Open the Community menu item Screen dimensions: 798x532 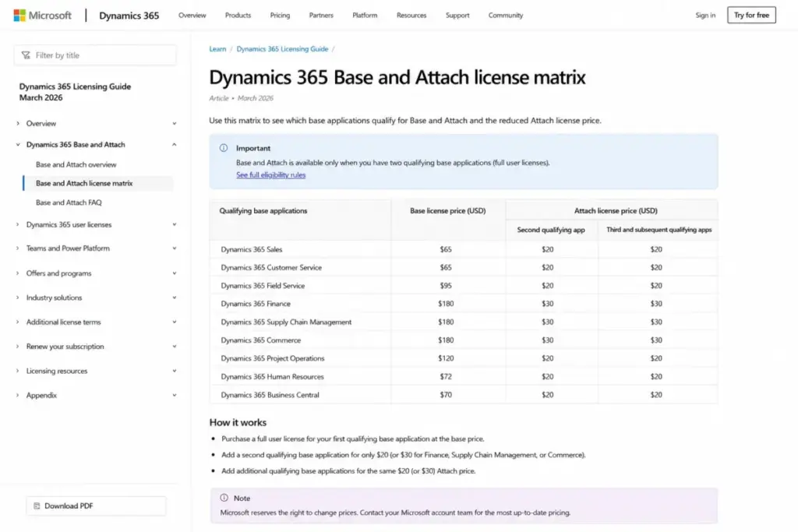[505, 16]
